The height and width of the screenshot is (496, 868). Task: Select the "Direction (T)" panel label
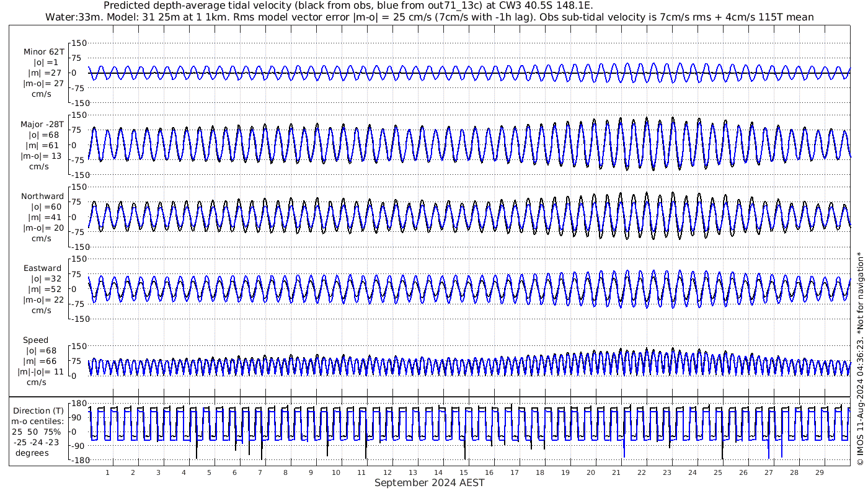(x=38, y=410)
